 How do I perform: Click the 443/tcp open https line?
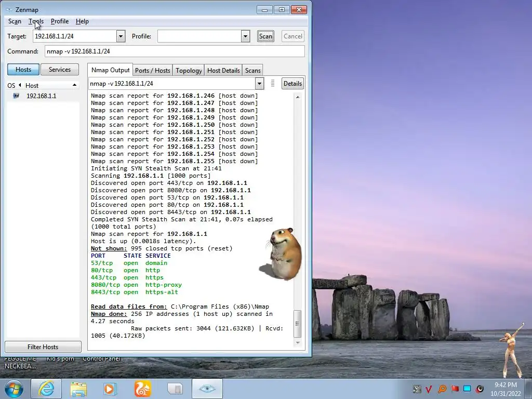127,277
